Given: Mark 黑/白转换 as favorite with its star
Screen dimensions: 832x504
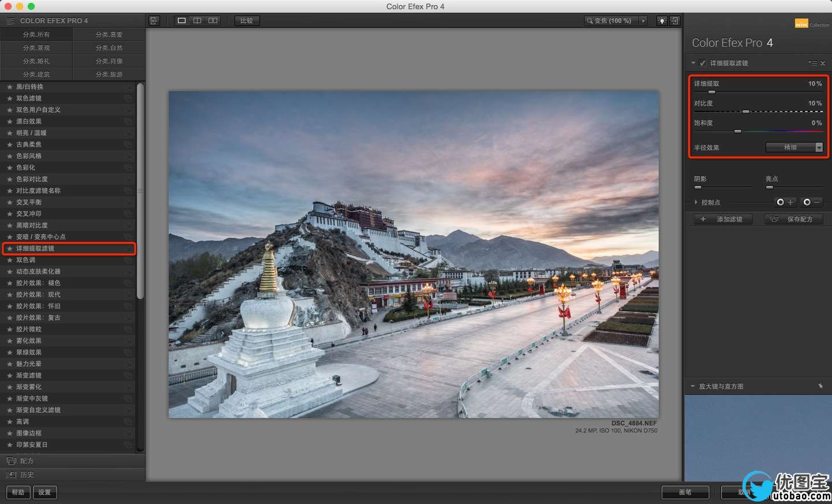Looking at the screenshot, I should tap(10, 87).
